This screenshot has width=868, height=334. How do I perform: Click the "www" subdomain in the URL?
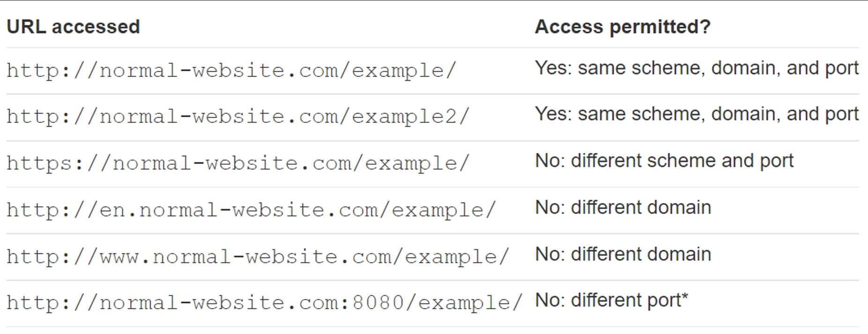tap(119, 257)
